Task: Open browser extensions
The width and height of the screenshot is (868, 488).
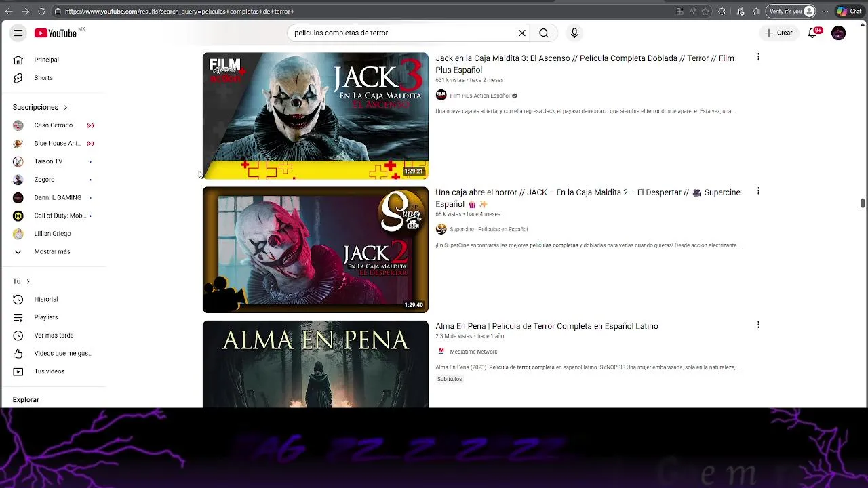Action: 722,12
